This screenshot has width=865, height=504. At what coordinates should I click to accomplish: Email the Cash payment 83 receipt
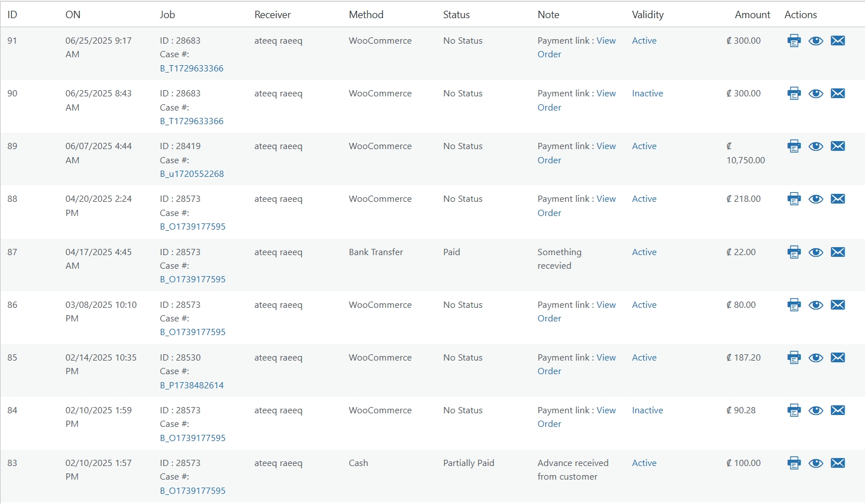pyautogui.click(x=838, y=463)
